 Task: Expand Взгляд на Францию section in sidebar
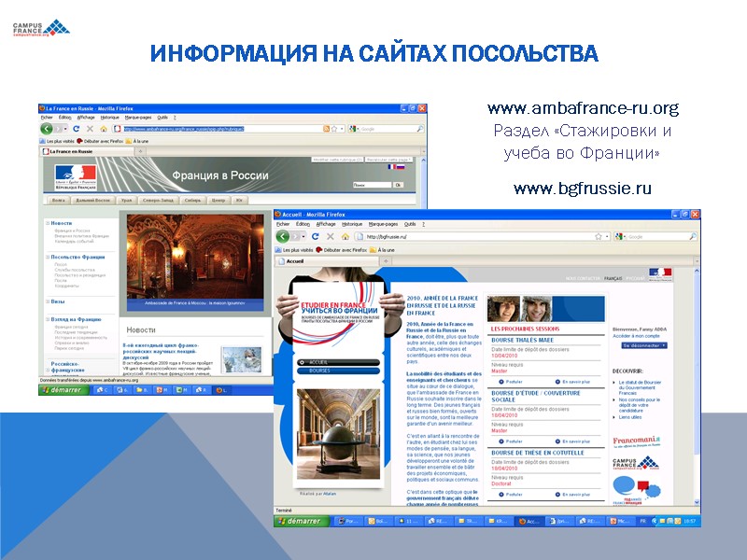click(x=48, y=319)
